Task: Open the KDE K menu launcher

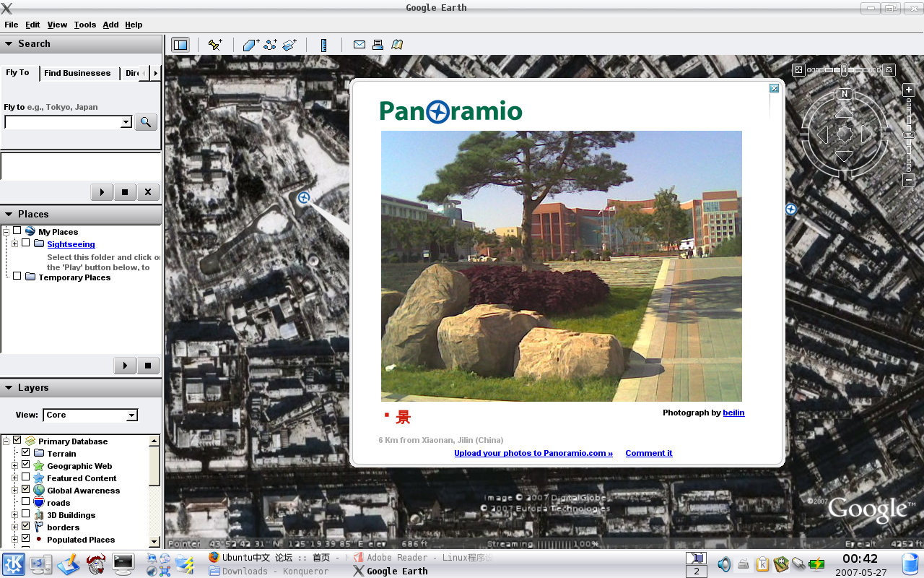Action: click(14, 564)
